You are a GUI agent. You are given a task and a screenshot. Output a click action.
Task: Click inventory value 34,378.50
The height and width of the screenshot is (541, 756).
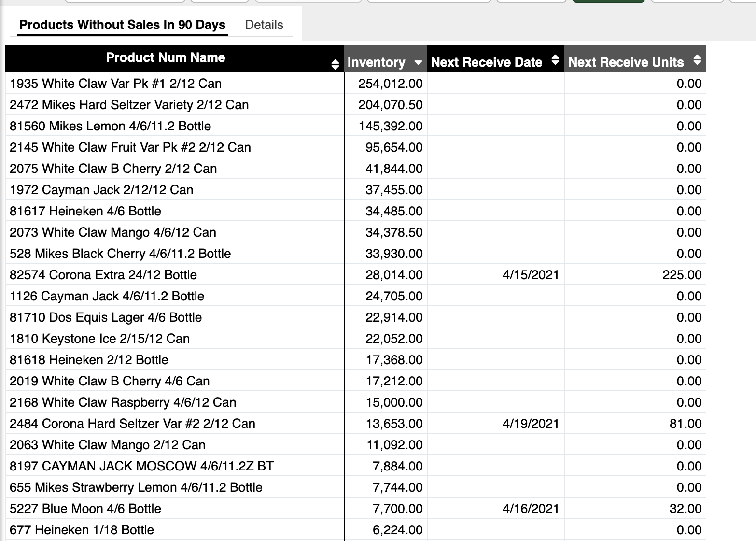394,232
